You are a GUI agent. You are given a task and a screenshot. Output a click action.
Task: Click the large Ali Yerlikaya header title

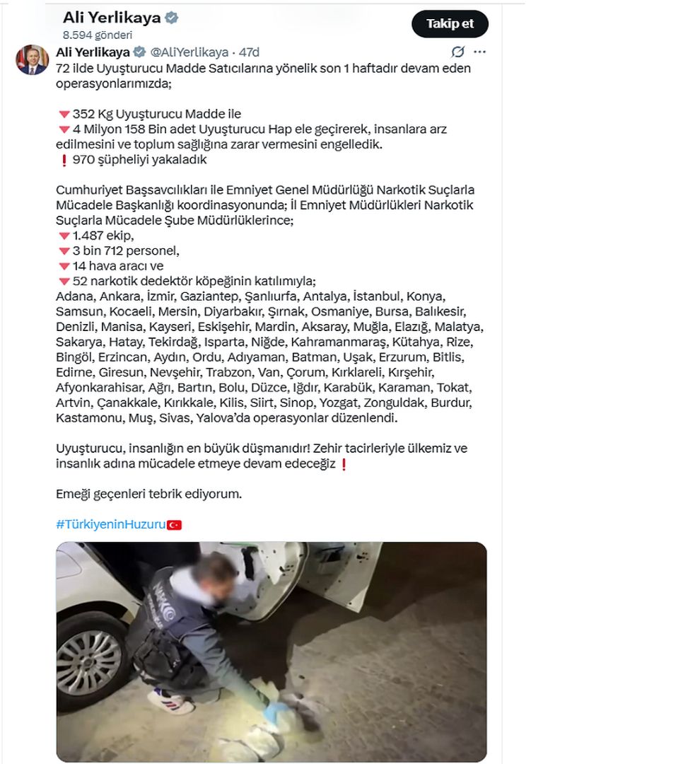tap(112, 18)
